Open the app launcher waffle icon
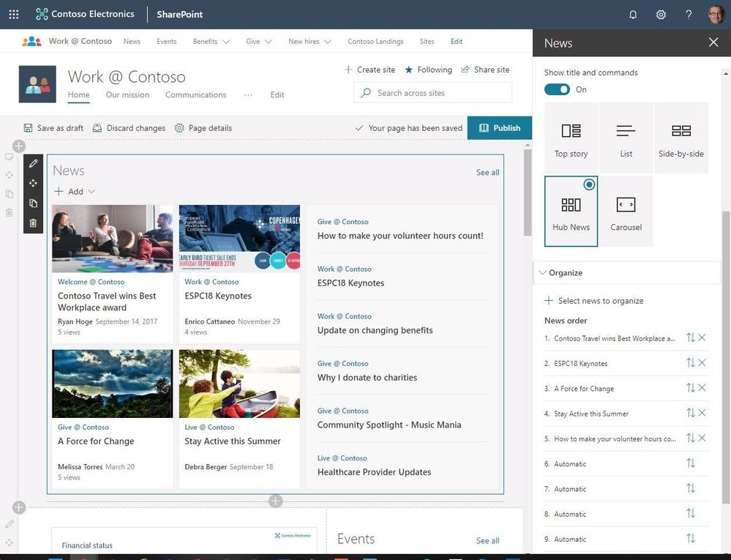The image size is (731, 560). point(14,14)
